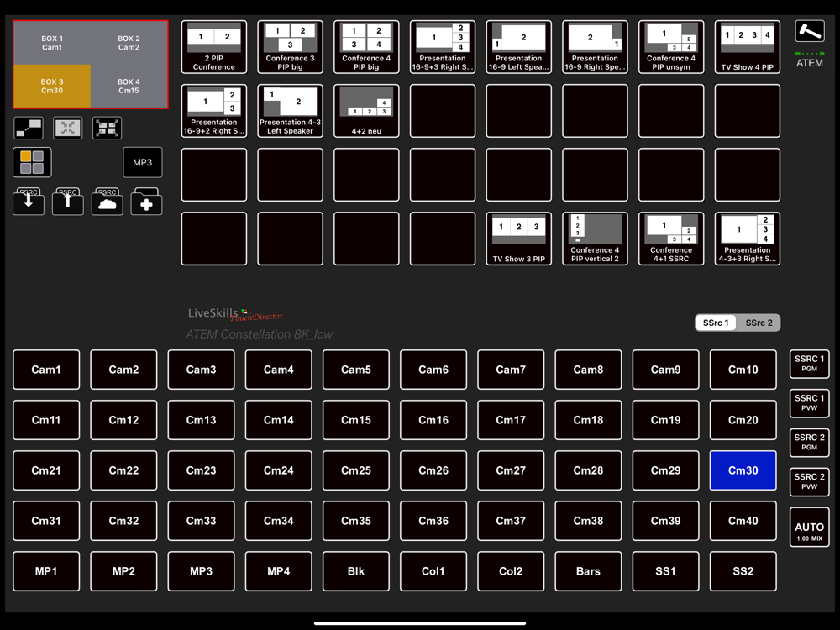Choose Cam9 source button
The image size is (840, 630).
(x=665, y=370)
